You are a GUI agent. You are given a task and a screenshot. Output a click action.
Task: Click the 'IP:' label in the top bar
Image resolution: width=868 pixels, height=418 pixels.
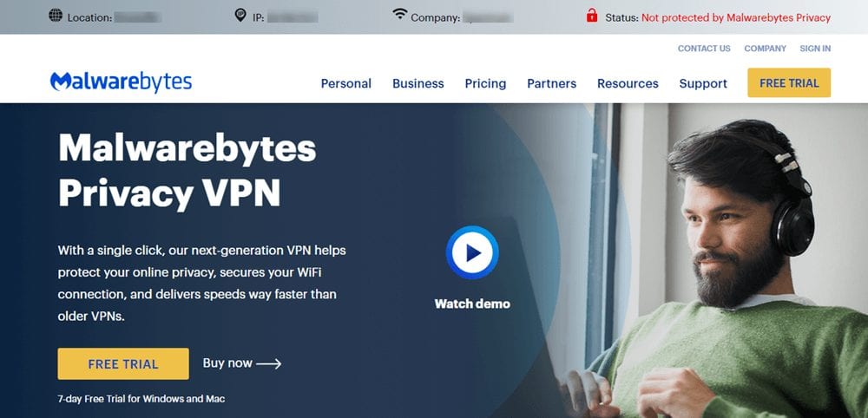point(259,17)
